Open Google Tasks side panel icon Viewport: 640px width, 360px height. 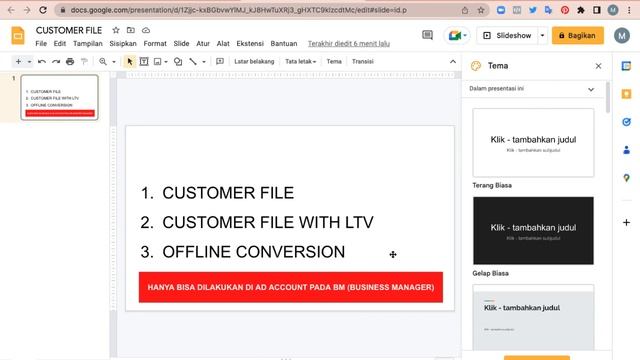tap(626, 122)
